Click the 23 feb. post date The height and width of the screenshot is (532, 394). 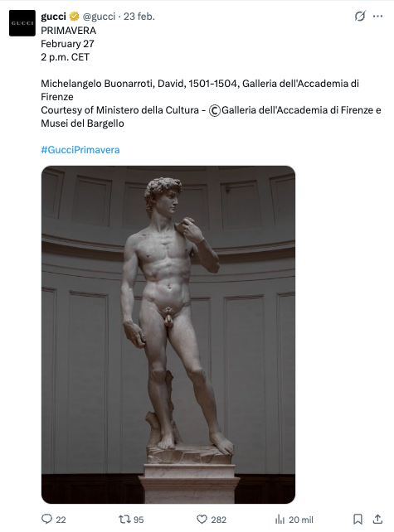(x=139, y=17)
